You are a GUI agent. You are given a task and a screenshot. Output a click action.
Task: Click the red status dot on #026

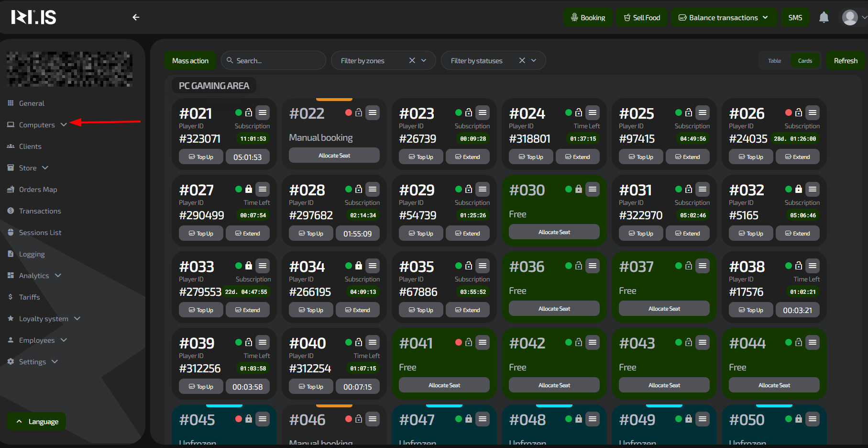788,113
